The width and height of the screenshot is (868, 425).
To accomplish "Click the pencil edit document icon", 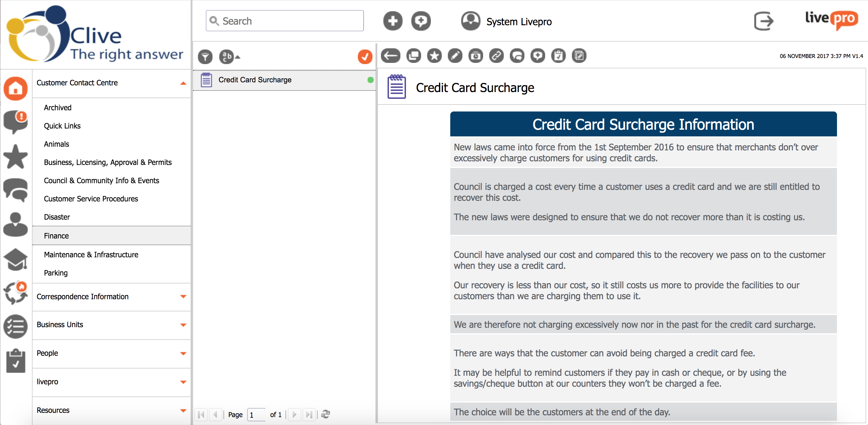I will click(x=455, y=56).
